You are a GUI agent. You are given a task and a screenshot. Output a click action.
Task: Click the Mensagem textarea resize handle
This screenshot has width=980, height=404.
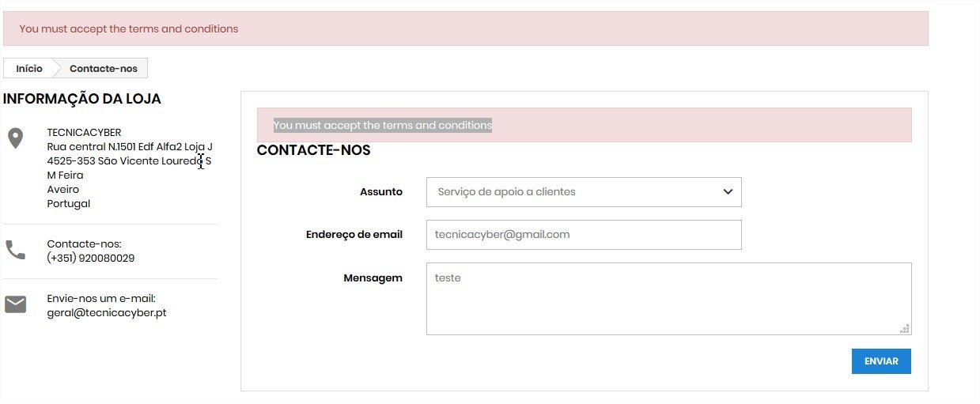coord(906,329)
